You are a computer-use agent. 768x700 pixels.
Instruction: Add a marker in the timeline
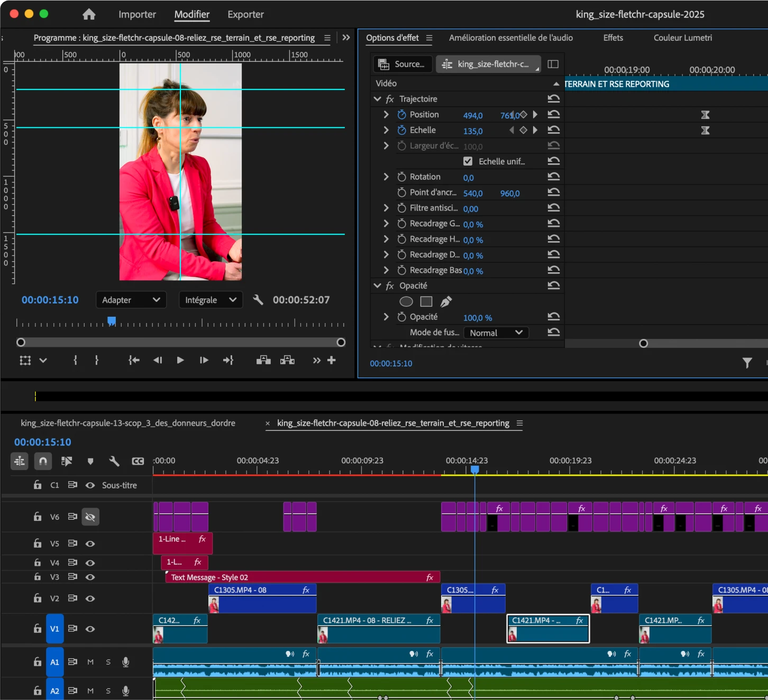click(x=90, y=461)
